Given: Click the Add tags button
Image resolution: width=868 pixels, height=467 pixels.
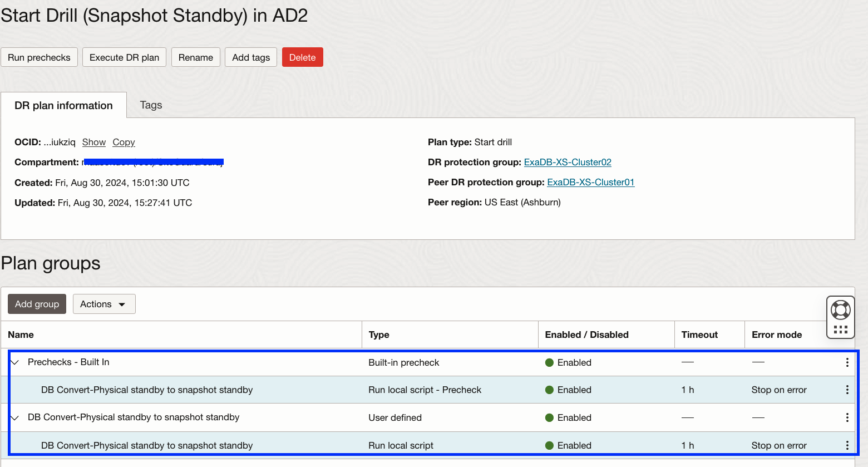Looking at the screenshot, I should tap(251, 57).
